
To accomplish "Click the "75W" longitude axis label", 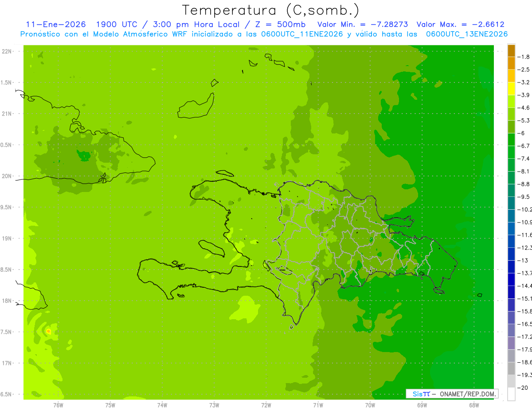I will click(x=110, y=405).
